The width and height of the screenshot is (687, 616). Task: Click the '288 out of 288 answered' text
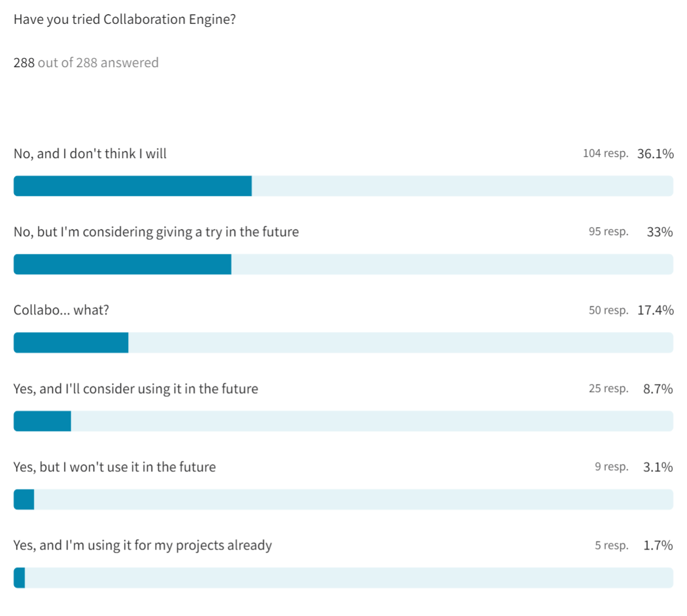click(86, 62)
